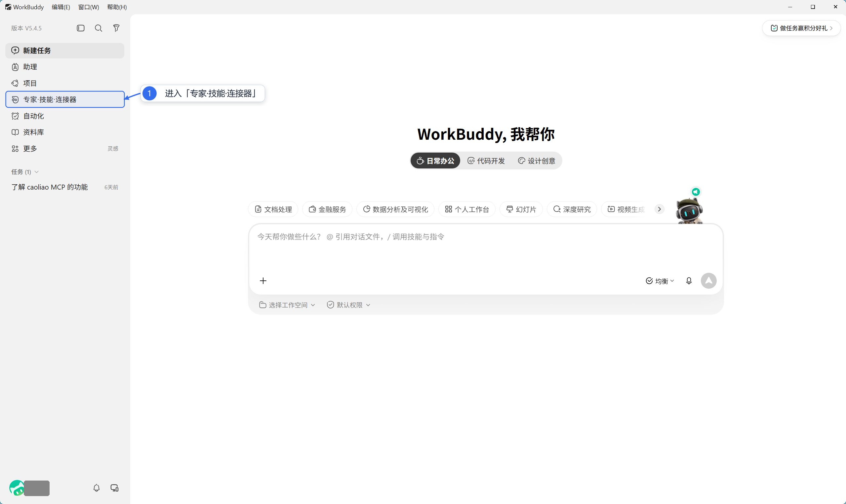Open the 选择工作空间 dropdown

click(287, 305)
